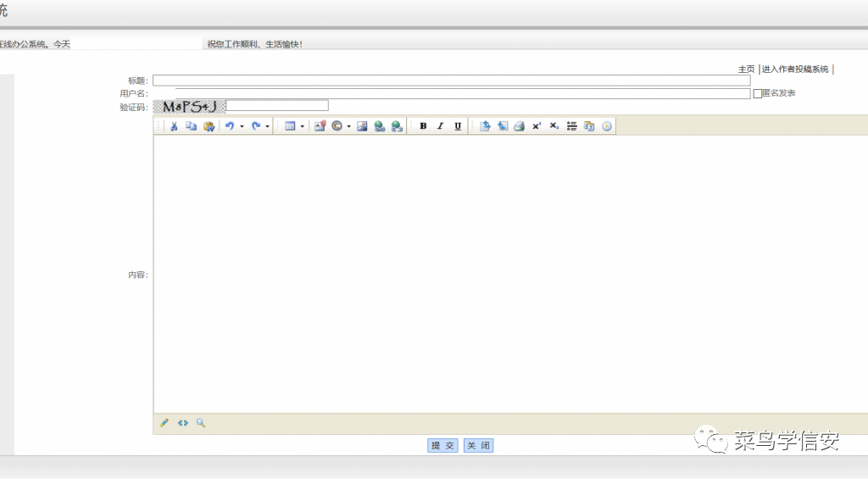Expand the table options dropdown arrow
This screenshot has width=868, height=479.
(x=303, y=127)
